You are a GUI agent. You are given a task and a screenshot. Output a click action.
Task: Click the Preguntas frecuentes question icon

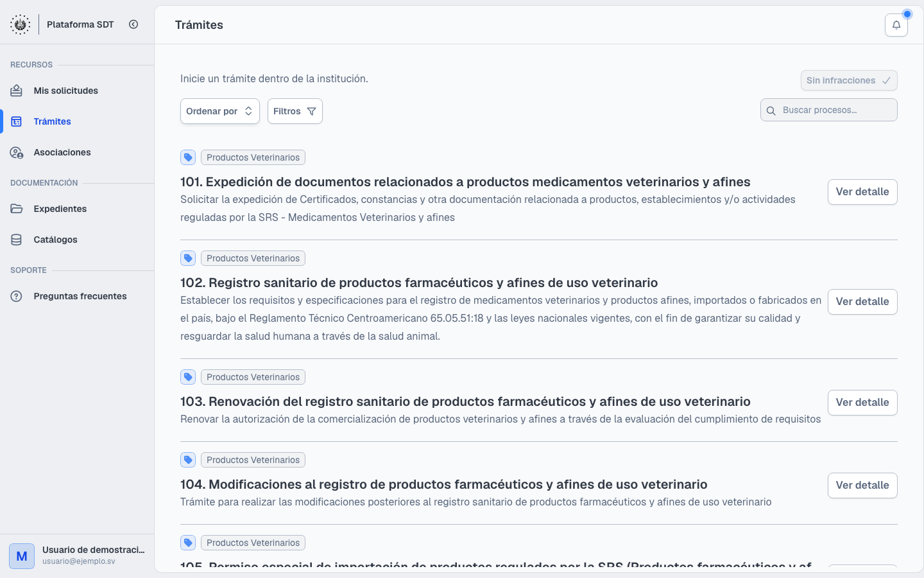pyautogui.click(x=17, y=296)
